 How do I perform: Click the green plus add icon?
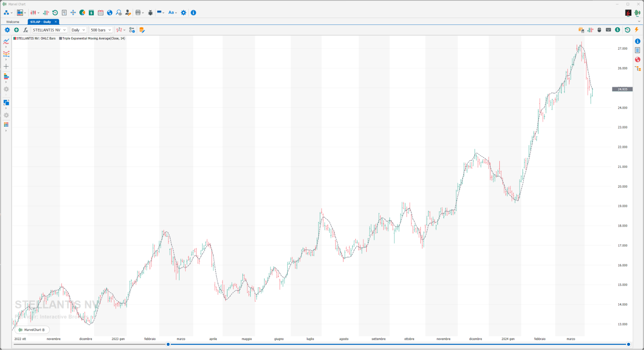(x=16, y=30)
